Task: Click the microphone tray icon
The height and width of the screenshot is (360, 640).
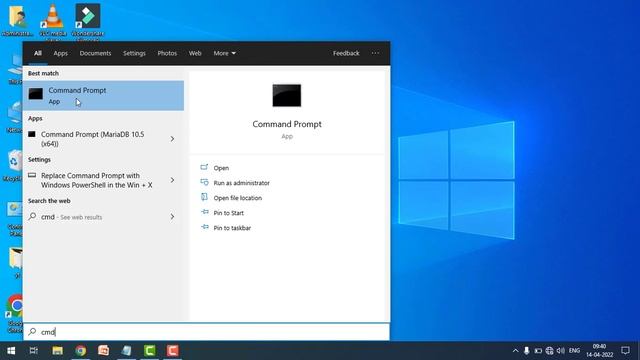Action: (x=527, y=351)
